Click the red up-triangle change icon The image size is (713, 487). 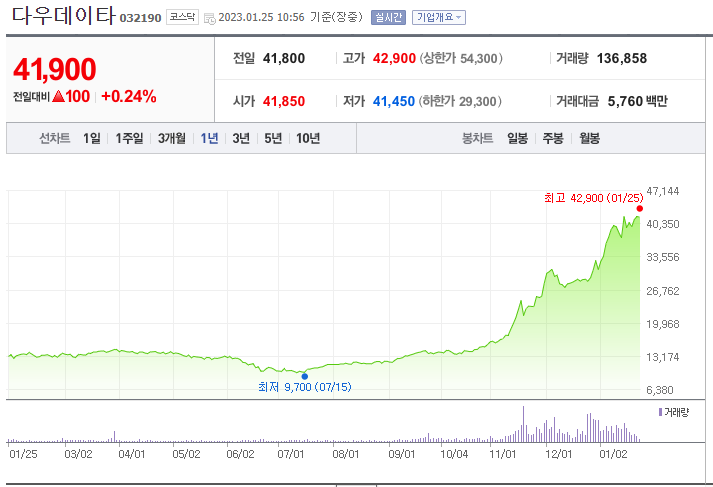tap(58, 96)
